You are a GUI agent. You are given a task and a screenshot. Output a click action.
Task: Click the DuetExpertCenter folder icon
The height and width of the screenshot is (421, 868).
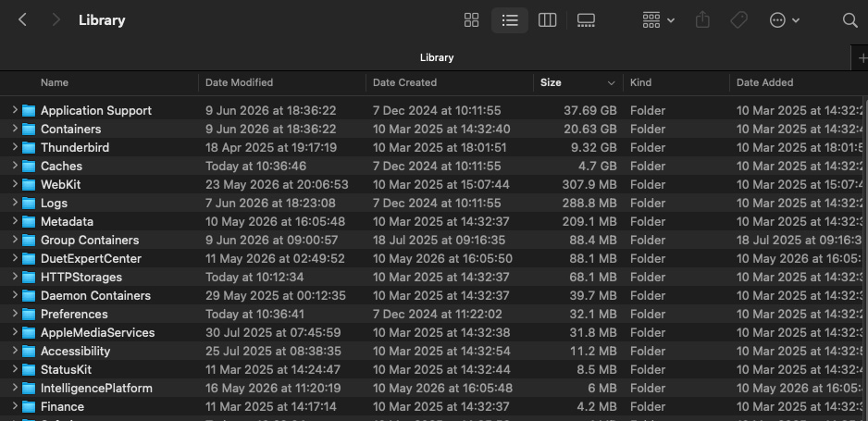29,259
